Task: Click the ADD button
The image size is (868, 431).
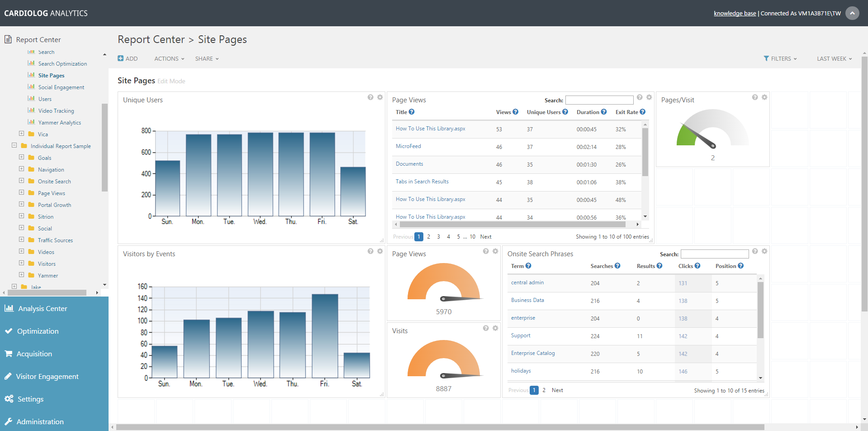Action: click(128, 58)
